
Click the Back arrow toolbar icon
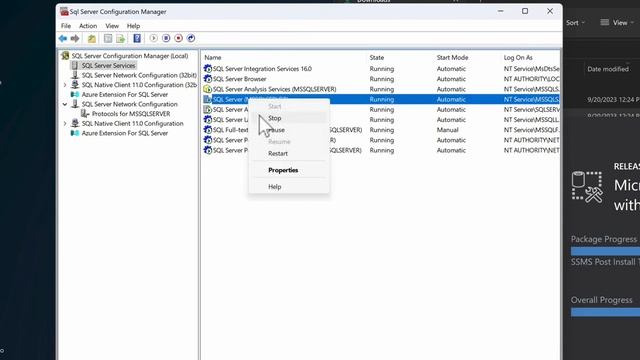(63, 38)
